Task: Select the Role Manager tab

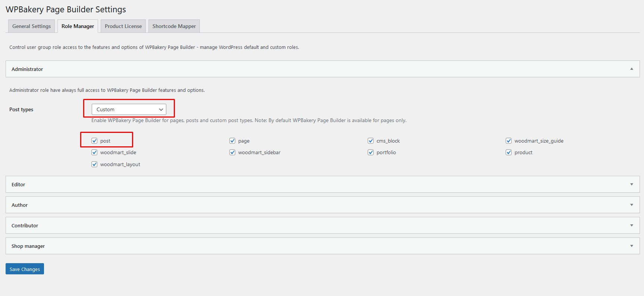Action: (x=78, y=26)
